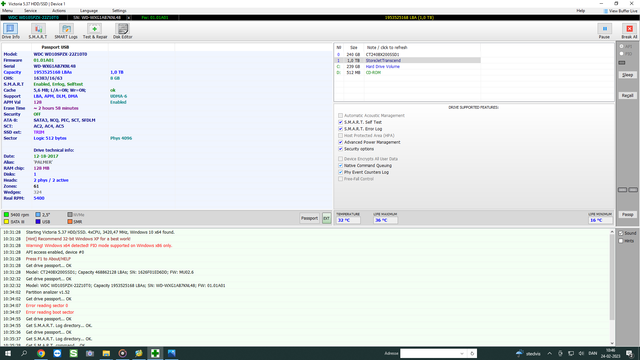Screen dimensions: 640x360
Task: Switch to Test & Repair
Action: (x=95, y=31)
